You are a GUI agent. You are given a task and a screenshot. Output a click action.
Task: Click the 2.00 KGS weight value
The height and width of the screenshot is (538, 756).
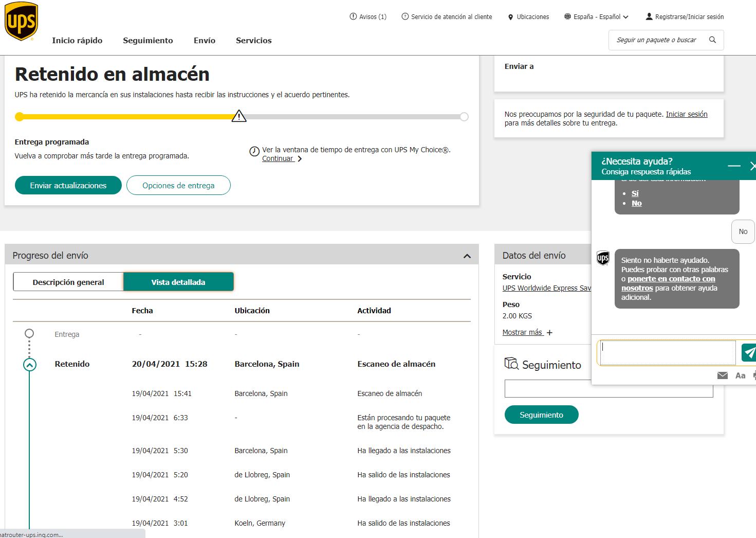[x=517, y=316]
